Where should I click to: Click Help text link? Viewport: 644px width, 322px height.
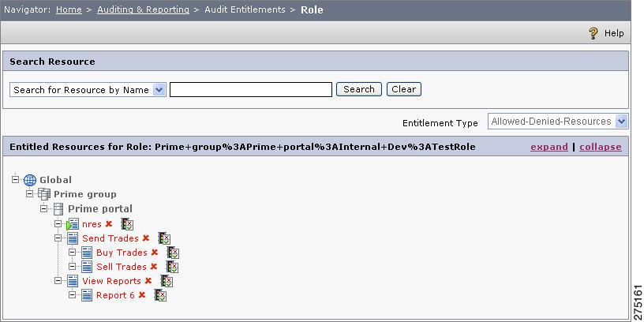pyautogui.click(x=614, y=33)
